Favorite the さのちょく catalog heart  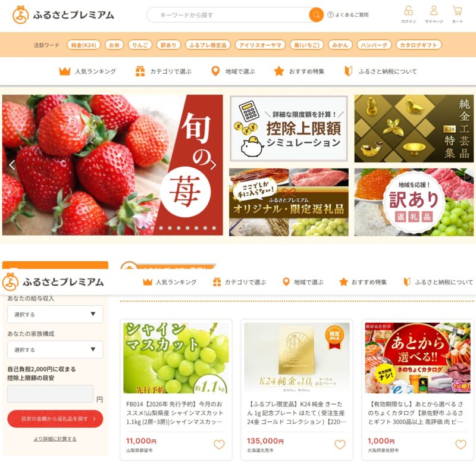461,445
